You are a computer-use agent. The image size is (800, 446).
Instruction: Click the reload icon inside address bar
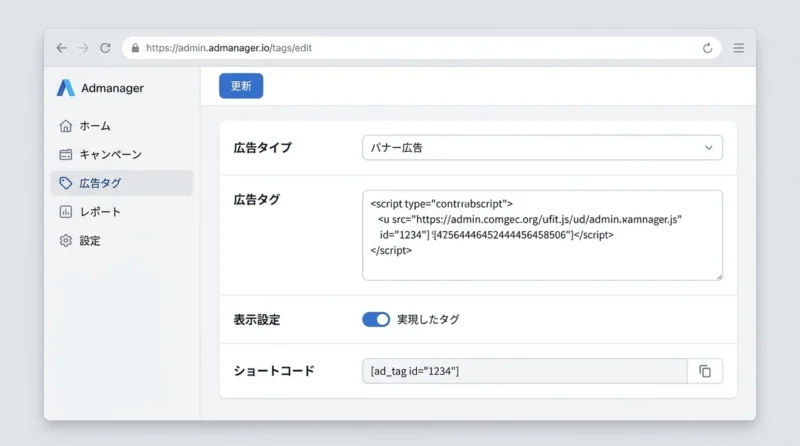coord(707,48)
